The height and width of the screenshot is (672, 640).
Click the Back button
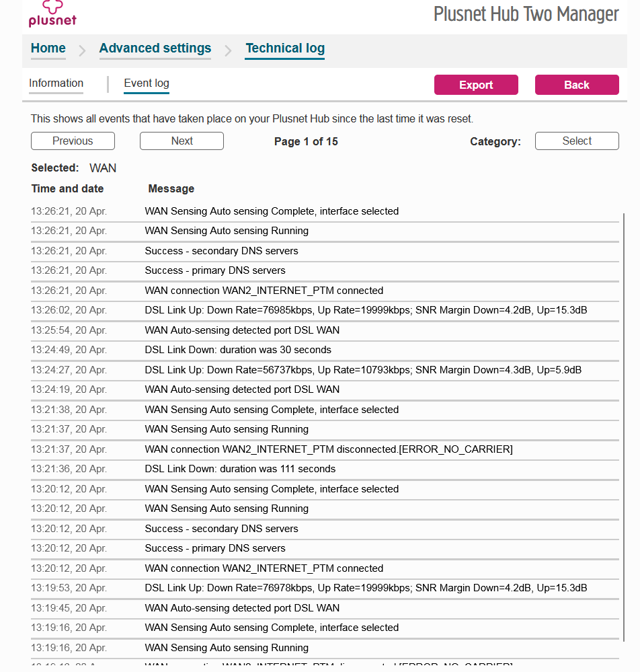pos(577,85)
